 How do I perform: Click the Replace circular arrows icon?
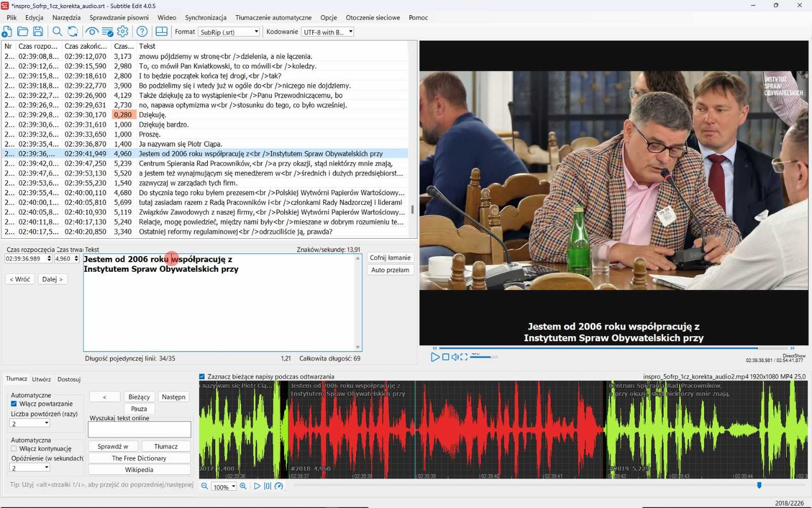click(73, 31)
